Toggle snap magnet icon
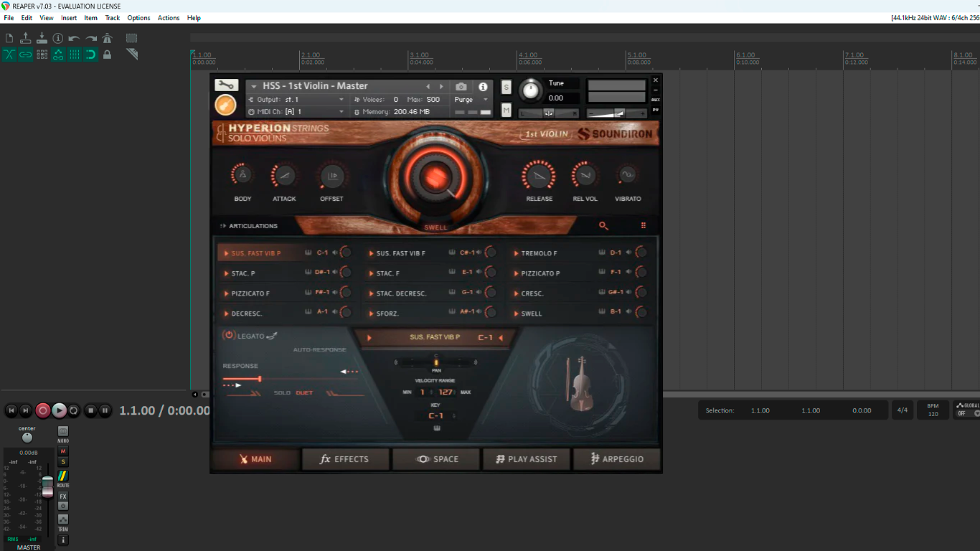 pos(91,55)
